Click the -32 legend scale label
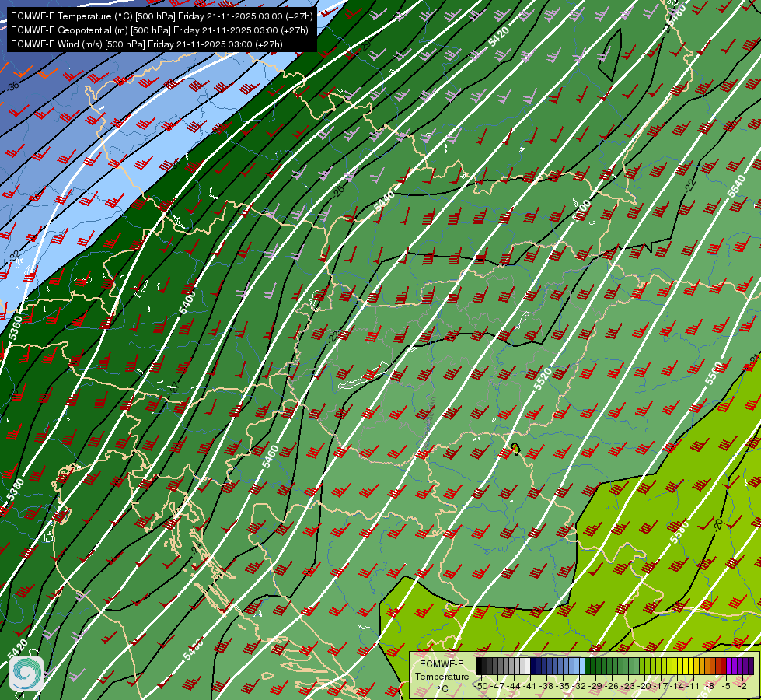Screen dimensions: 761x700 (579, 686)
